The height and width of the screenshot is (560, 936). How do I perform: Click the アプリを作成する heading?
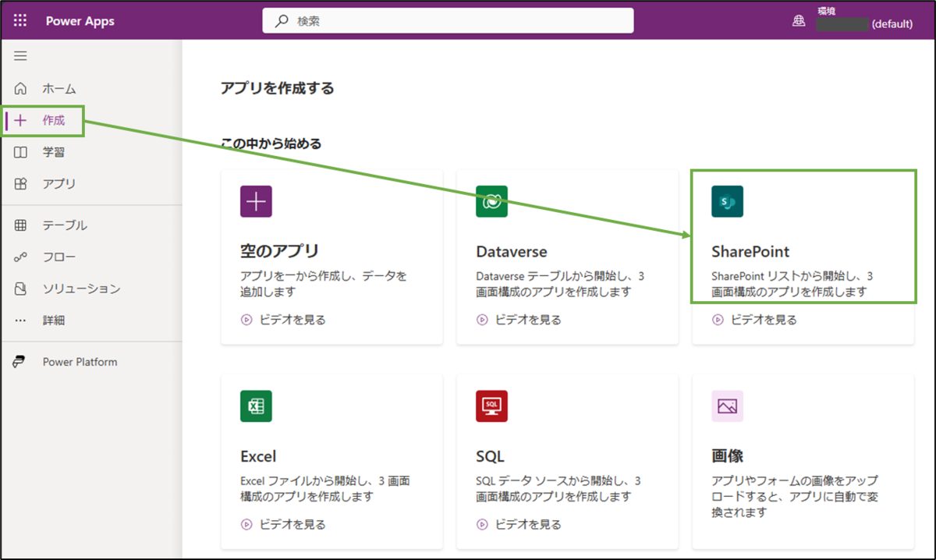click(x=278, y=89)
